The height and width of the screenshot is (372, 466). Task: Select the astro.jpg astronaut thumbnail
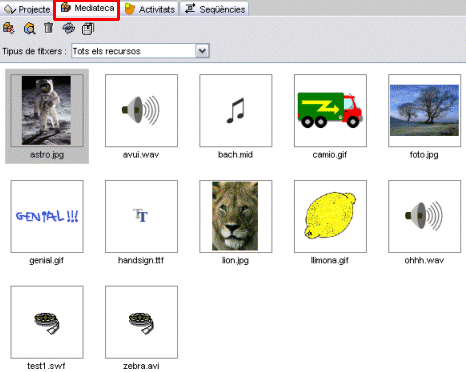pos(47,110)
